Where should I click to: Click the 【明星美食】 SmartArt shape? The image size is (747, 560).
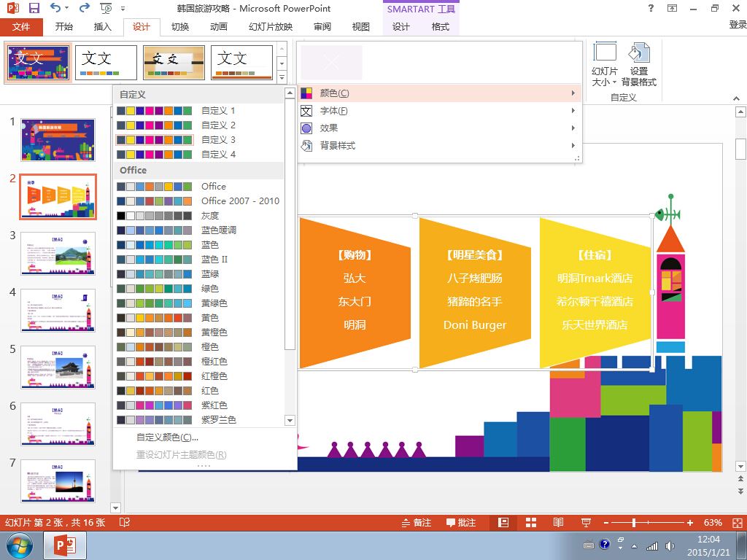click(475, 293)
